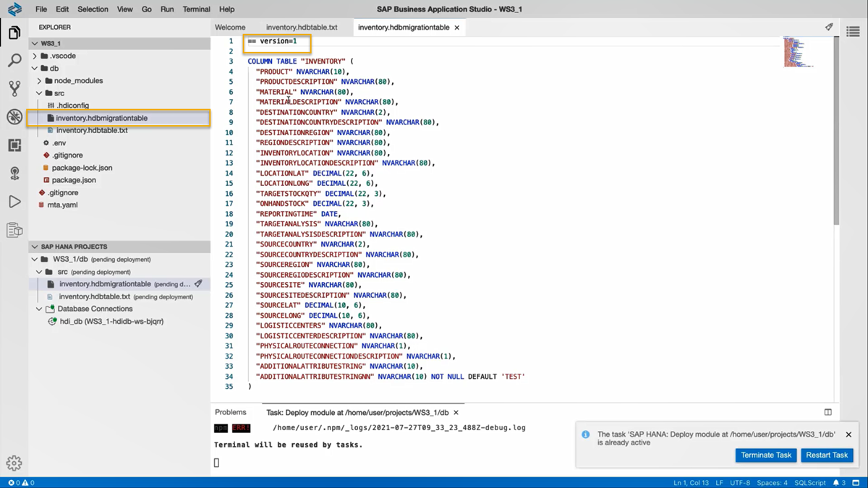
Task: Open the View menu
Action: point(125,9)
